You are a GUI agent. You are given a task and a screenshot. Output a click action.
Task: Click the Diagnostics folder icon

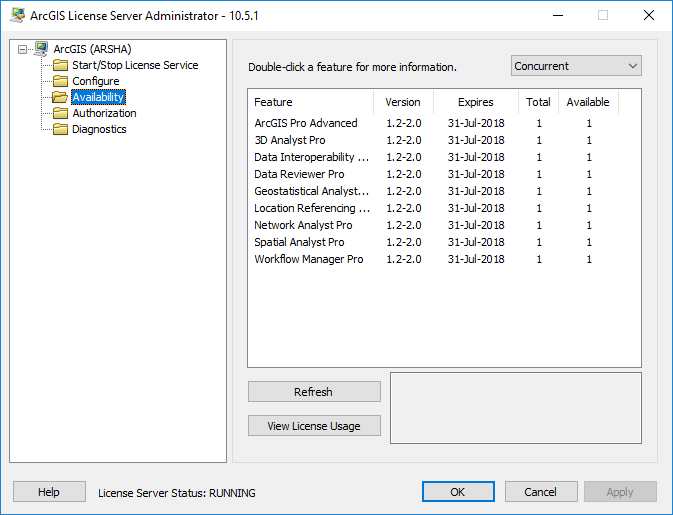pyautogui.click(x=61, y=129)
